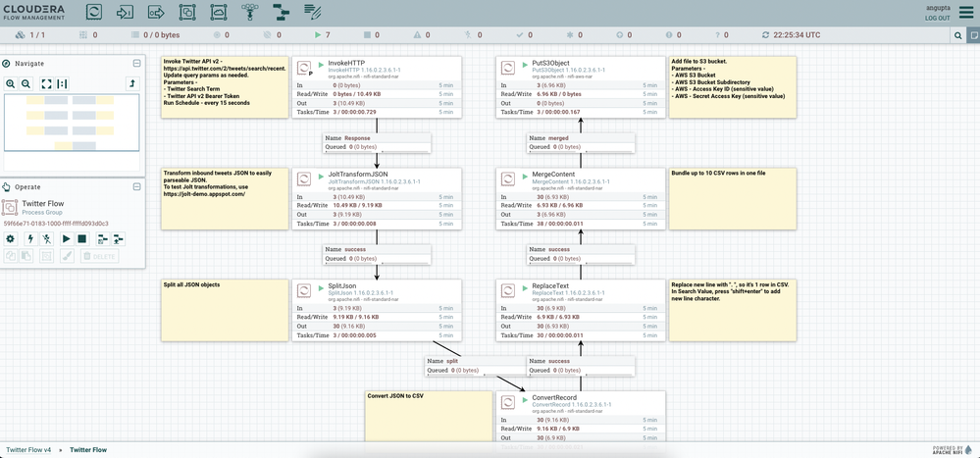Select the Funnel toolbar icon
This screenshot has height=458, width=980.
(250, 11)
